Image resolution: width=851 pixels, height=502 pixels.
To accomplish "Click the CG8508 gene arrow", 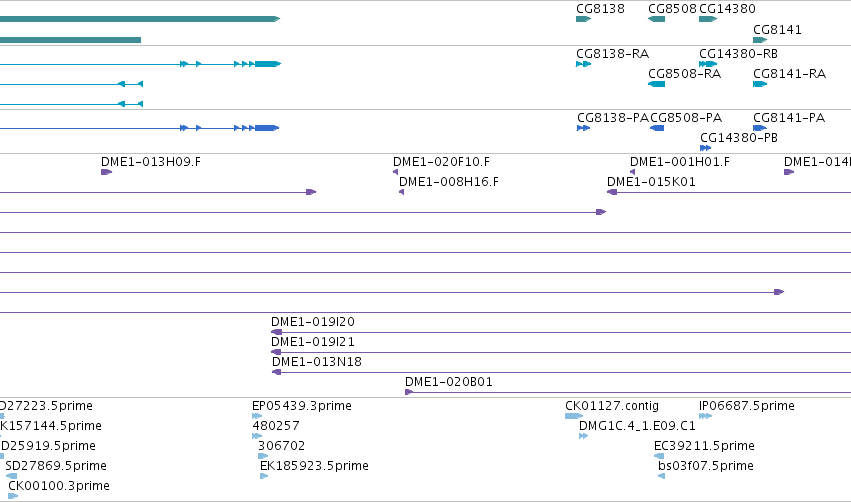I will (657, 19).
